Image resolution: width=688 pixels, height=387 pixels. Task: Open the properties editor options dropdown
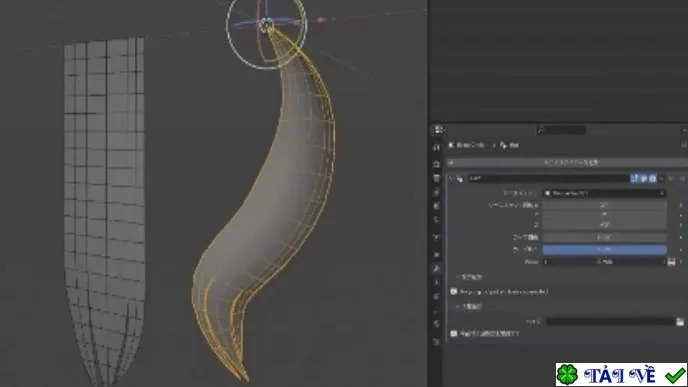tap(684, 130)
